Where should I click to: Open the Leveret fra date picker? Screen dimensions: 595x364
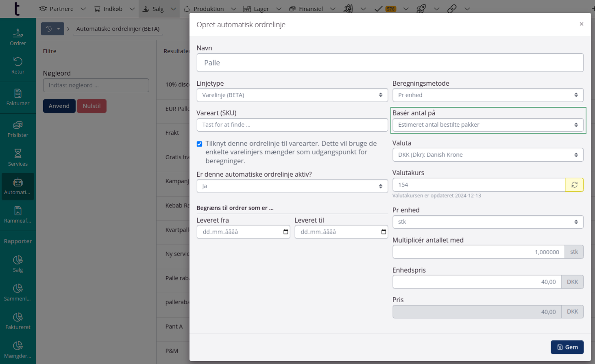coord(286,232)
